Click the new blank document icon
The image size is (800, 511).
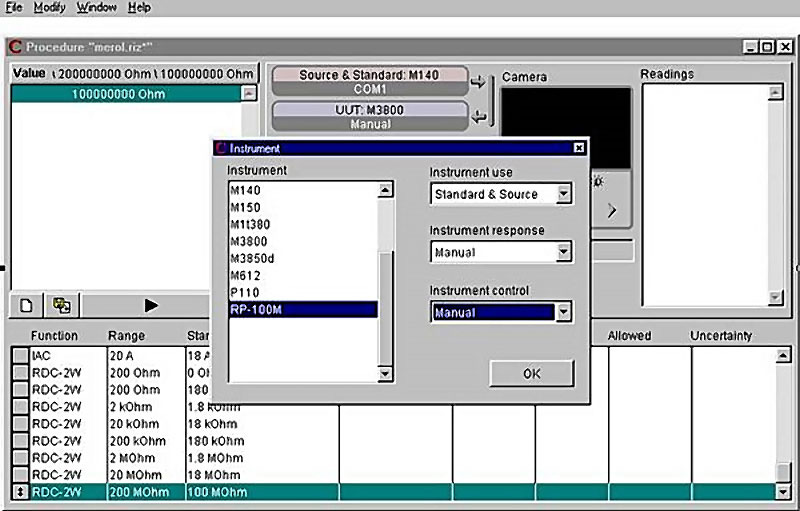click(x=28, y=305)
